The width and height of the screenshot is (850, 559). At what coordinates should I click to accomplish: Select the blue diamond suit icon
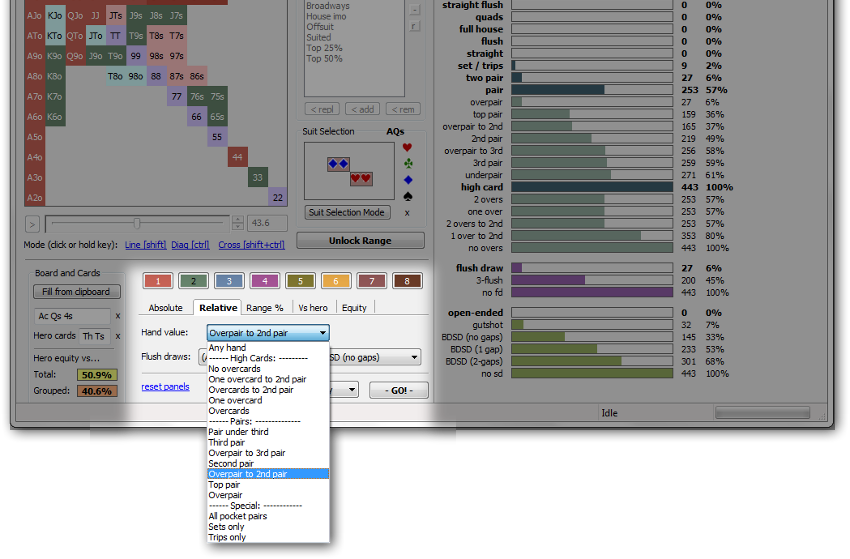point(406,179)
